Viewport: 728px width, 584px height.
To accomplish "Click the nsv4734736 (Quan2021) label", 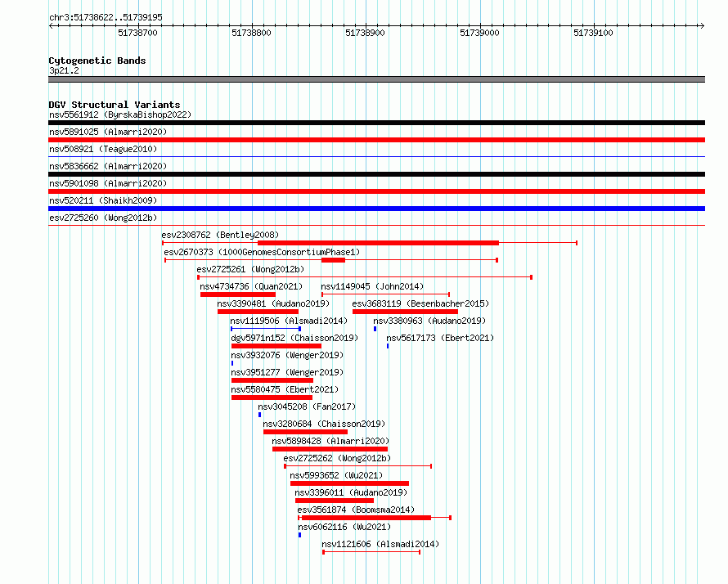I will tap(251, 286).
